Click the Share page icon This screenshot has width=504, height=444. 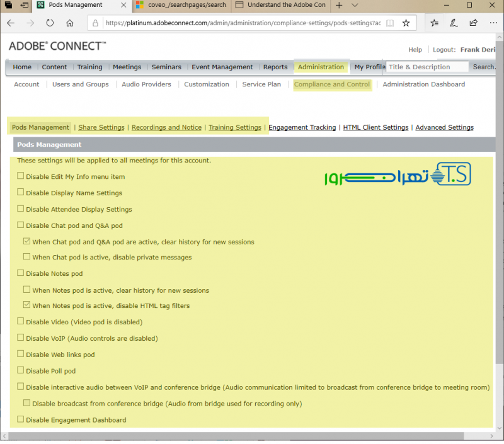coord(473,23)
